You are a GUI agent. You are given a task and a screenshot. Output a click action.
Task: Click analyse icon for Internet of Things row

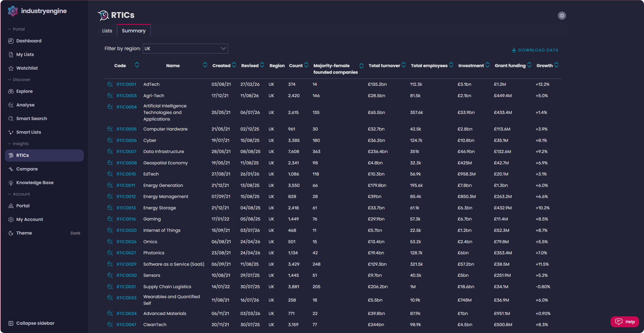click(x=110, y=230)
